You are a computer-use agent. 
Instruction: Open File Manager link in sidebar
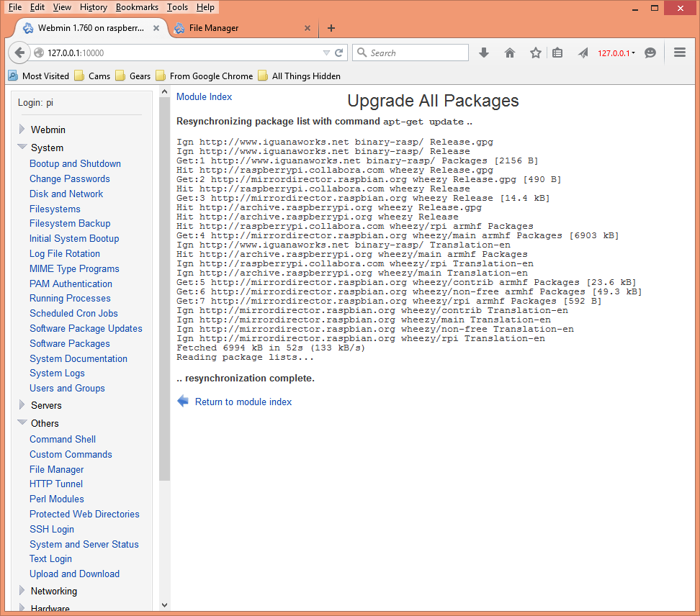click(x=57, y=469)
